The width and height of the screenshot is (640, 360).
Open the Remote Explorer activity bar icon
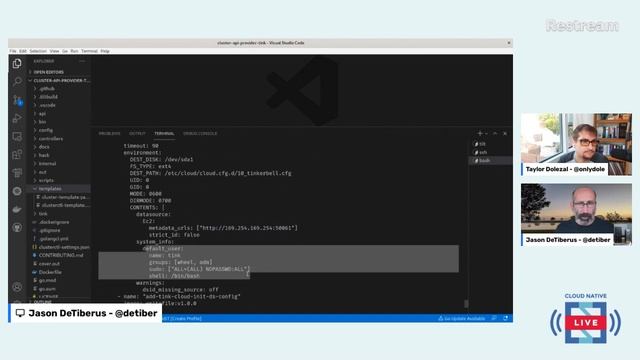pyautogui.click(x=17, y=136)
